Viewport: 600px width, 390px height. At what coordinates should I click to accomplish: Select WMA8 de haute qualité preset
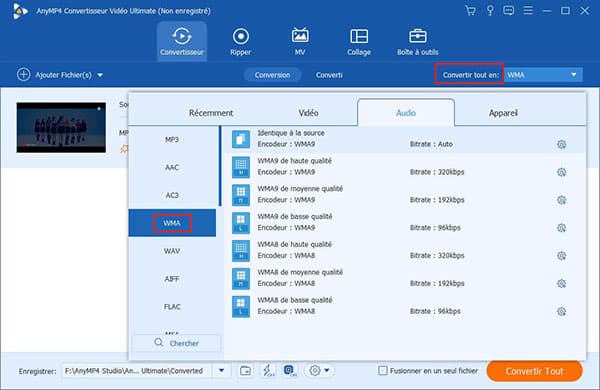click(406, 250)
